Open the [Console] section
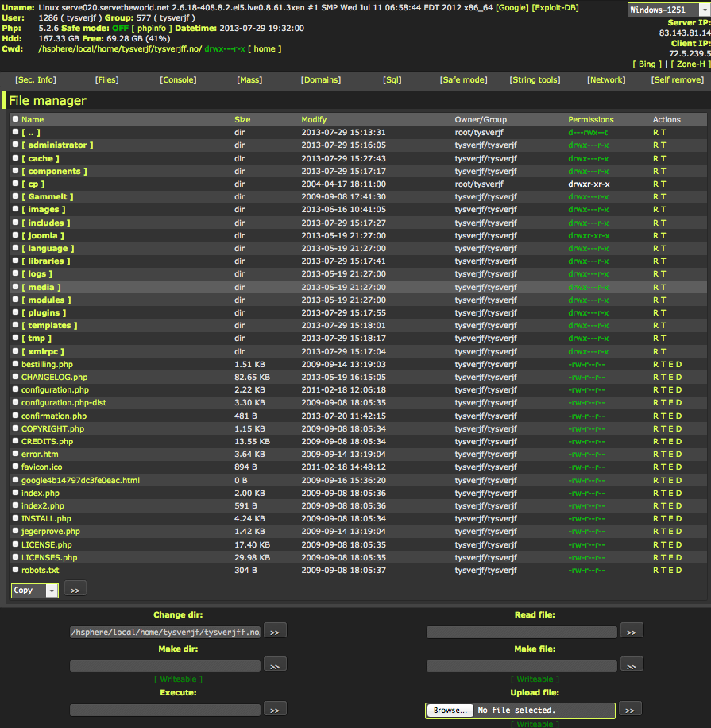Screen dimensions: 711x728 177,79
